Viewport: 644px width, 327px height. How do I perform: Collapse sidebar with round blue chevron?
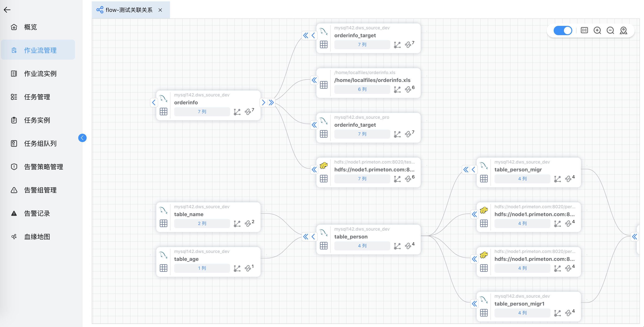click(x=82, y=138)
